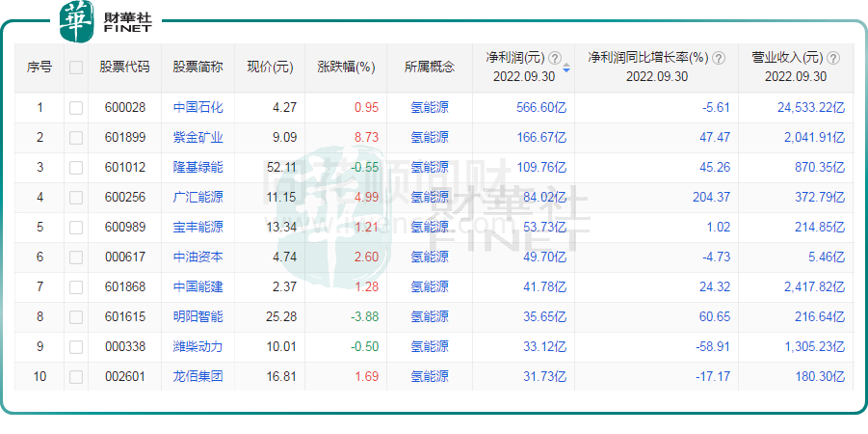The image size is (868, 434).
Task: Click revenue value 5.46亿
Action: 827,258
